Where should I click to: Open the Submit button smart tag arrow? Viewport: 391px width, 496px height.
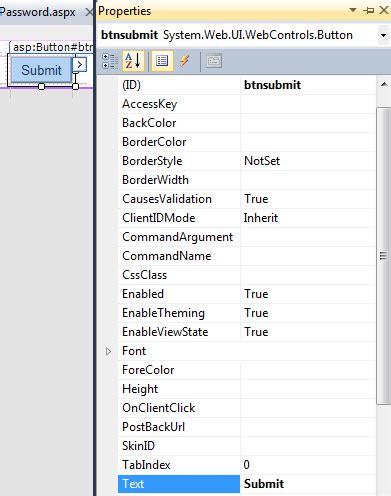(x=80, y=64)
